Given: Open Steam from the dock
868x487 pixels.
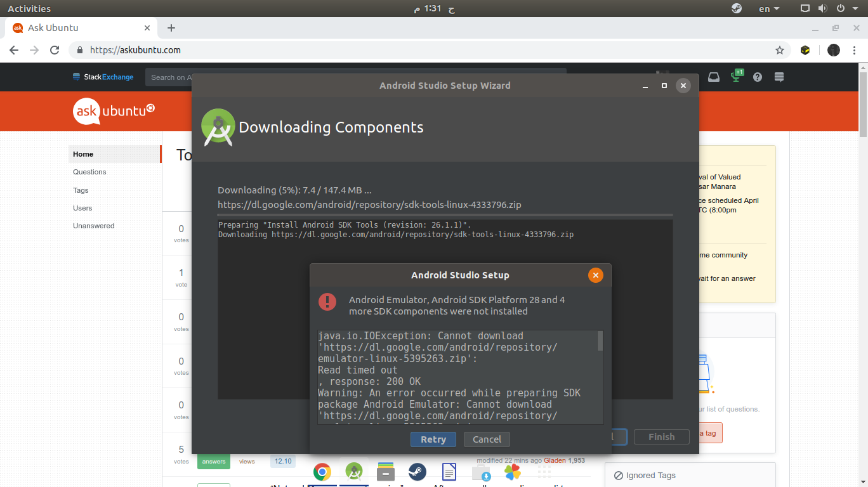Looking at the screenshot, I should pos(417,472).
